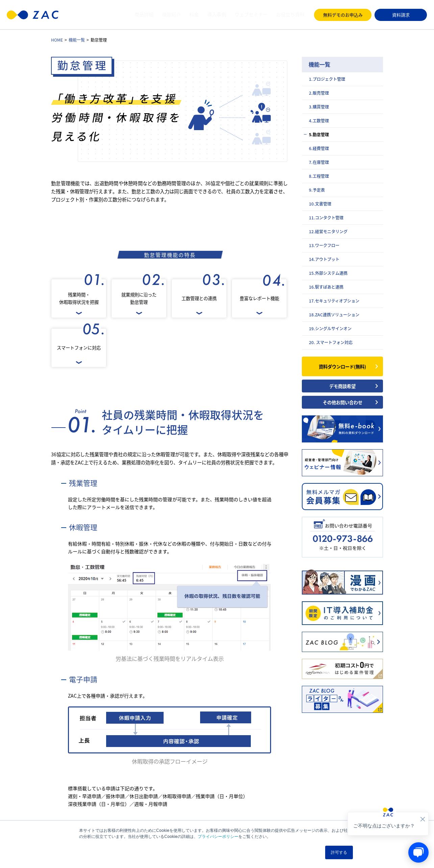
Task: Click arrow on その他お問い合わせ button
Action: tap(377, 402)
